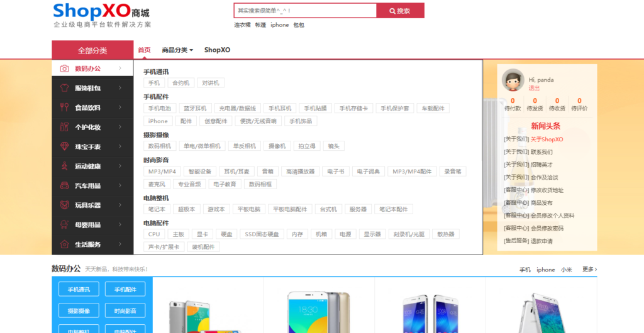
Task: Click the car icon beside 汽车用品
Action: 65,185
